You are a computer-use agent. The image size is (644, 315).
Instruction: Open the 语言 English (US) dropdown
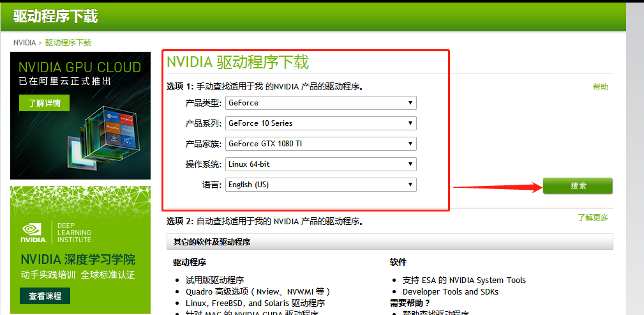(x=321, y=185)
